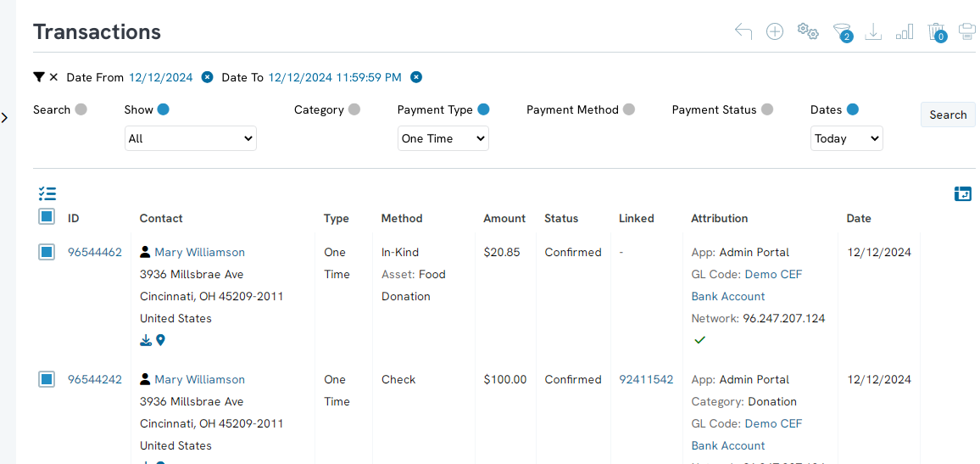Uncheck the checkbox for transaction 96544462

(47, 252)
